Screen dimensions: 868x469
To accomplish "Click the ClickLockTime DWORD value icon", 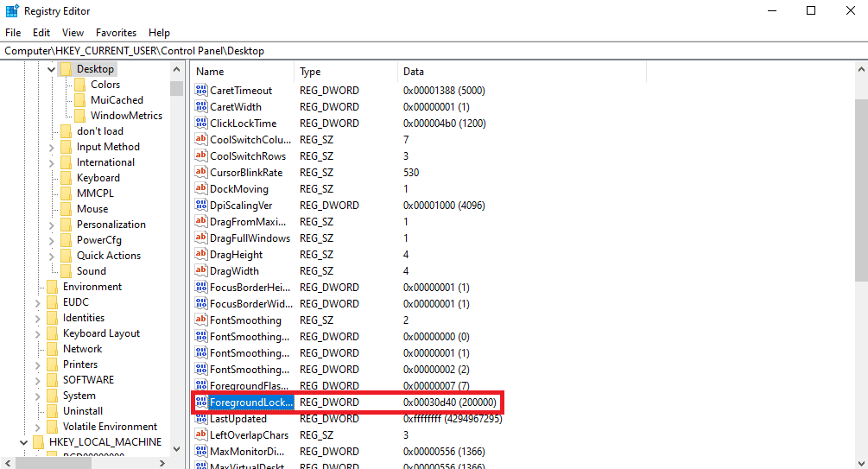I will tap(201, 123).
